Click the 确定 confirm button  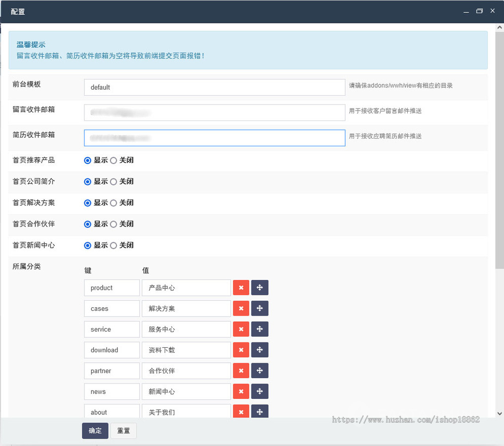pos(95,431)
